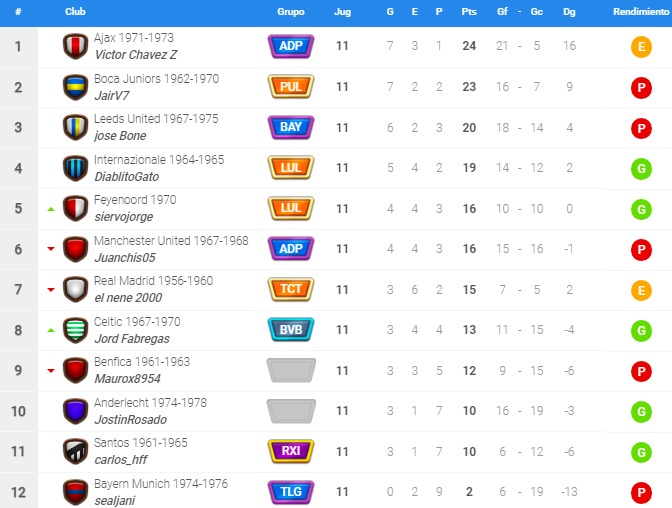672x508 pixels.
Task: Click the green G form indicator for Feyenoord
Action: click(641, 209)
